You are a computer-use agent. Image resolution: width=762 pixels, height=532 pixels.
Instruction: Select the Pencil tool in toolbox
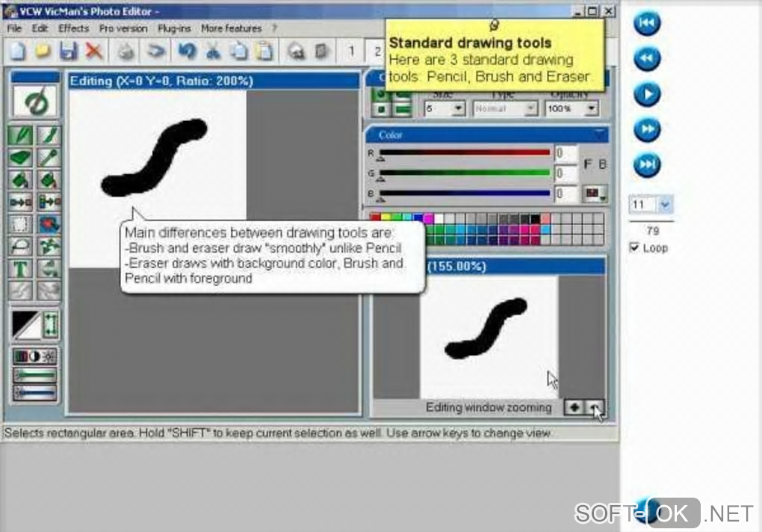tap(20, 135)
